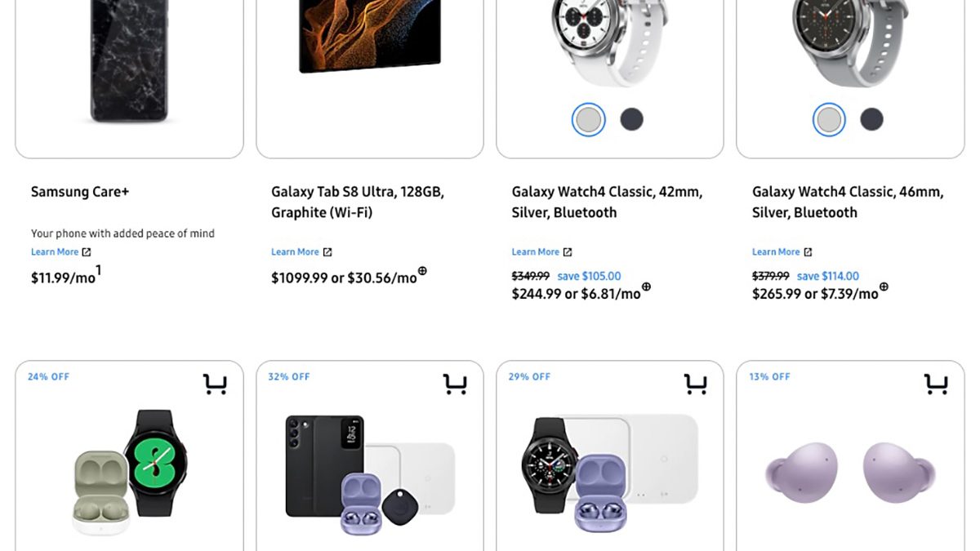Click the Galaxy Tab S8 Ultra product image
This screenshot has height=551, width=980.
point(370,37)
